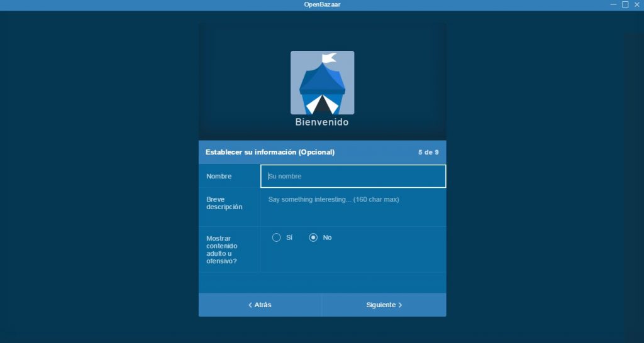Screen dimensions: 644x343
Task: Go back with the Atrás button
Action: [260, 305]
